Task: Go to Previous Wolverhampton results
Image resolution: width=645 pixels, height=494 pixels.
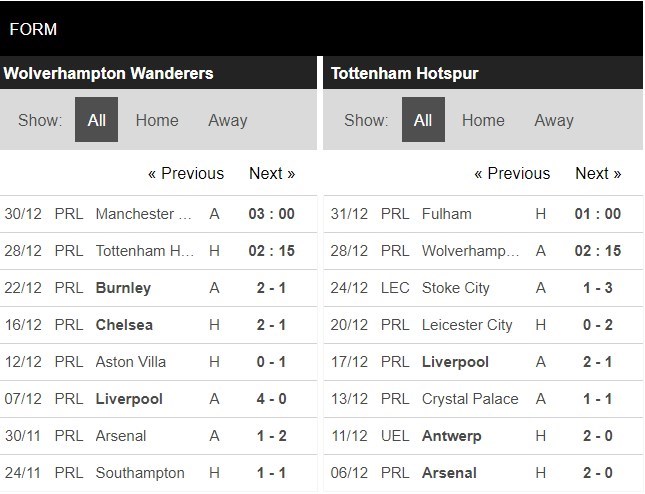Action: point(186,173)
